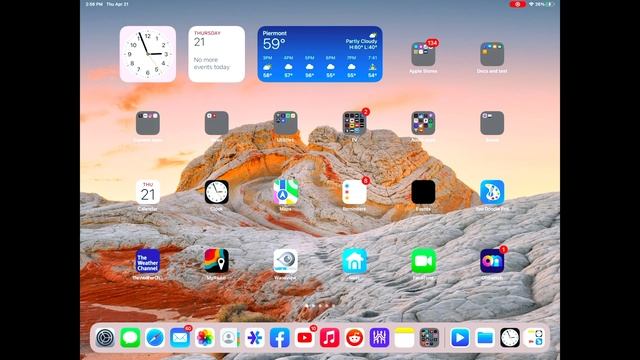Open the blue asterisk app in the dock
This screenshot has height=360, width=640.
(255, 338)
